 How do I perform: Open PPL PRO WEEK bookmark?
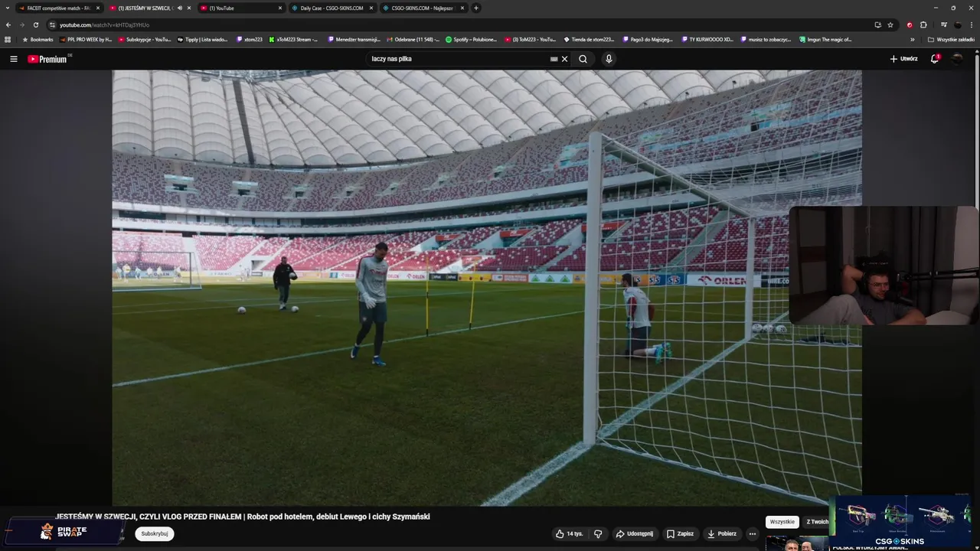(85, 39)
